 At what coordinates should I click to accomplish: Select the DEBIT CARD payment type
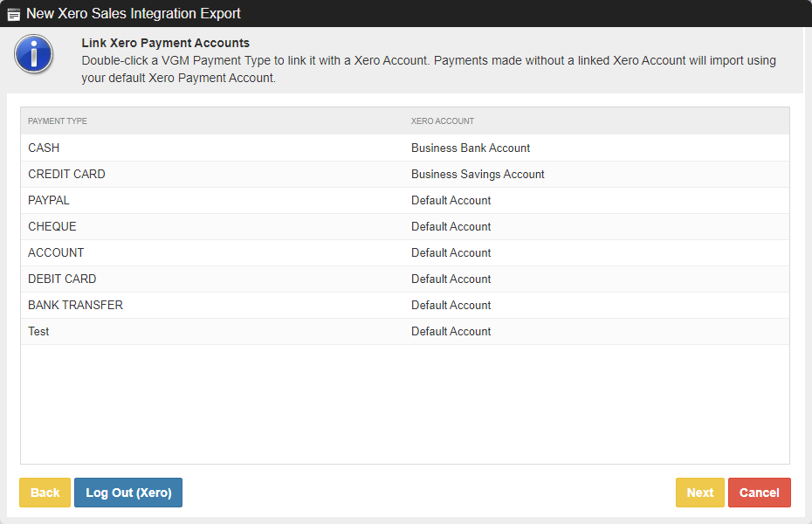[x=405, y=279]
